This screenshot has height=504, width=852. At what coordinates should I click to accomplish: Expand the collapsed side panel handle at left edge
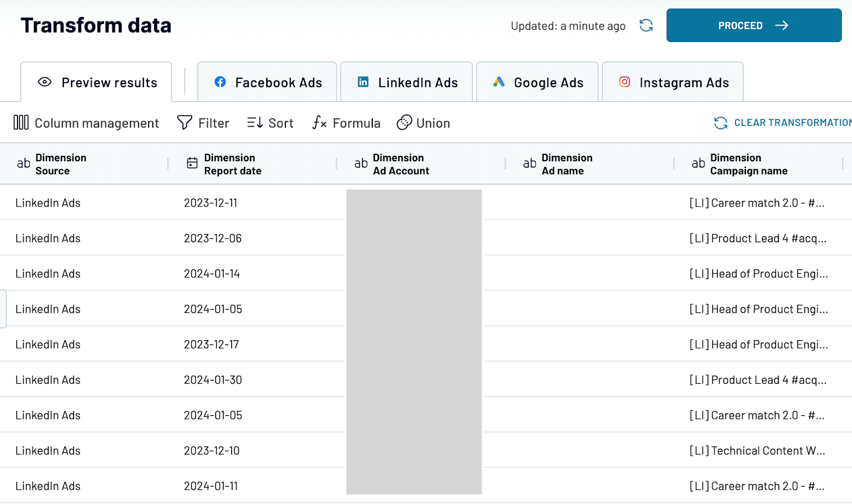(x=3, y=309)
